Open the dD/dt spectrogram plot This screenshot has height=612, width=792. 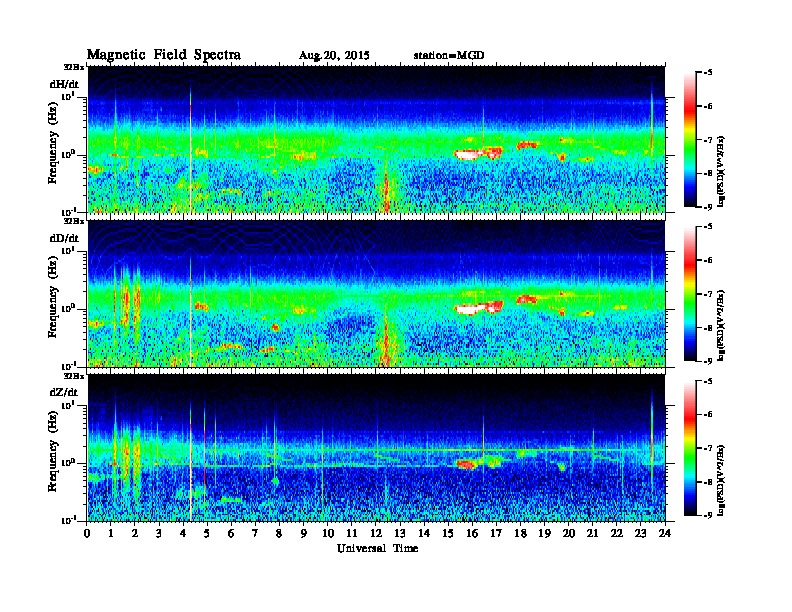[x=377, y=294]
